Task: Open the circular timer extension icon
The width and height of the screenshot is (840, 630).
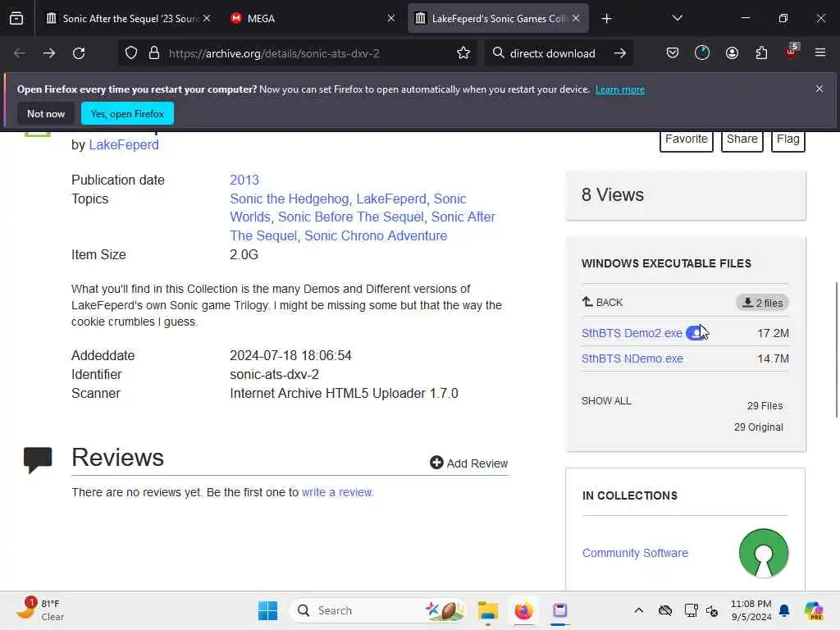Action: pyautogui.click(x=702, y=53)
